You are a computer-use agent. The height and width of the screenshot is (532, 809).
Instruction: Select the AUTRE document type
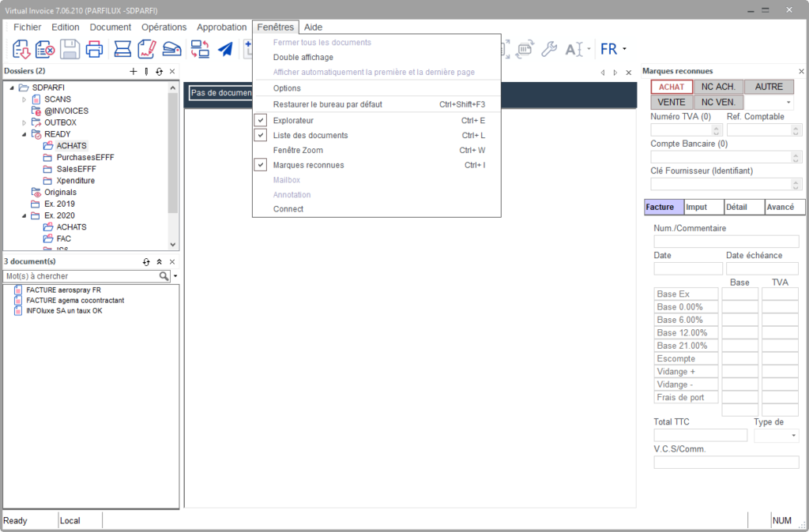(x=769, y=87)
